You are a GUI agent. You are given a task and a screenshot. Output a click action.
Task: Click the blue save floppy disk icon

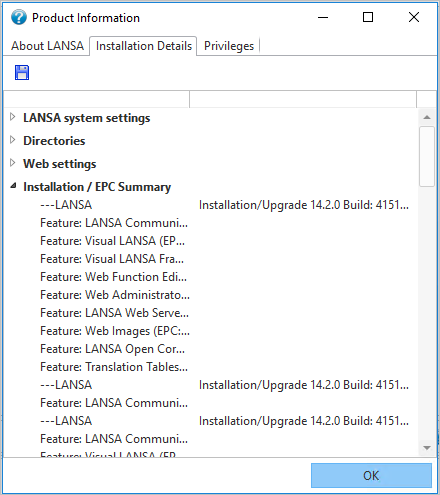[22, 73]
